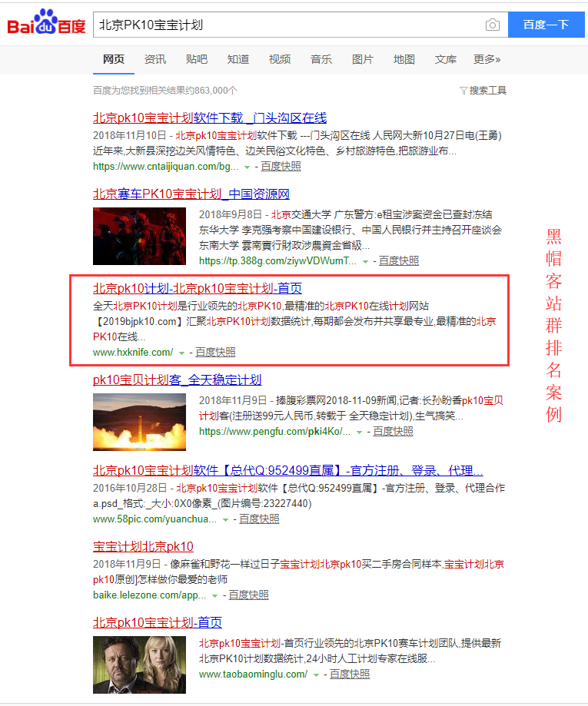Expand dropdown arrow next to tp.388g.com URL

[365, 262]
